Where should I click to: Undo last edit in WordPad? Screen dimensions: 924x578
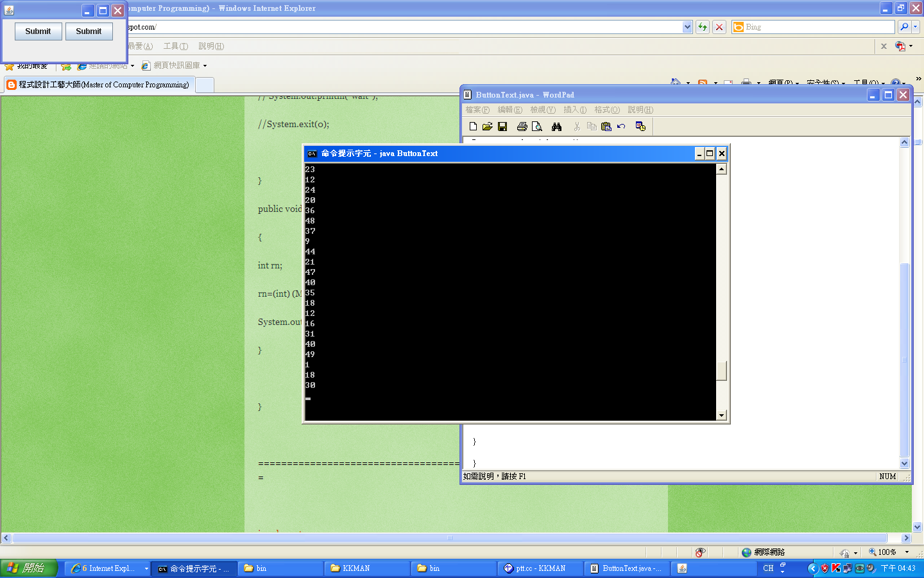tap(621, 126)
